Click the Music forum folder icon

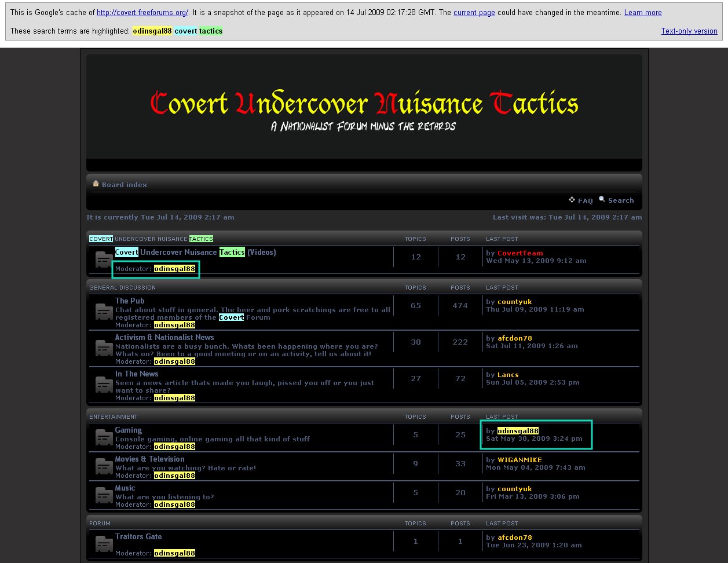[104, 495]
